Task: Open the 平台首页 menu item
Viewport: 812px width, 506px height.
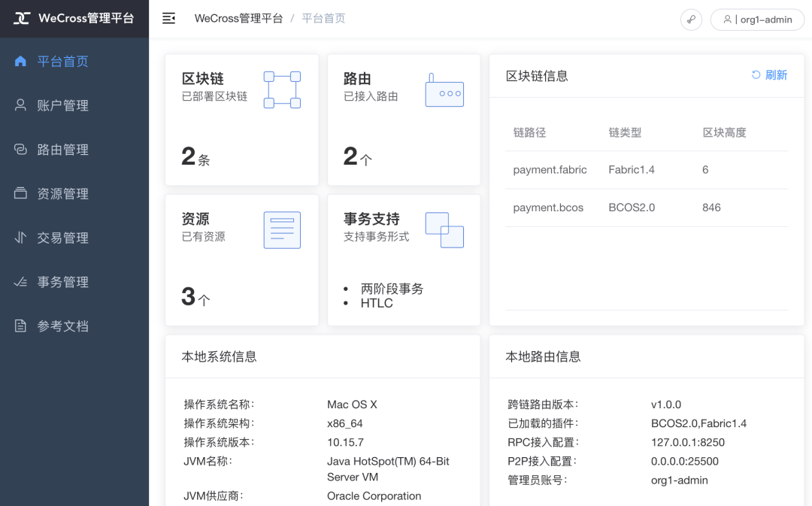Action: point(74,61)
